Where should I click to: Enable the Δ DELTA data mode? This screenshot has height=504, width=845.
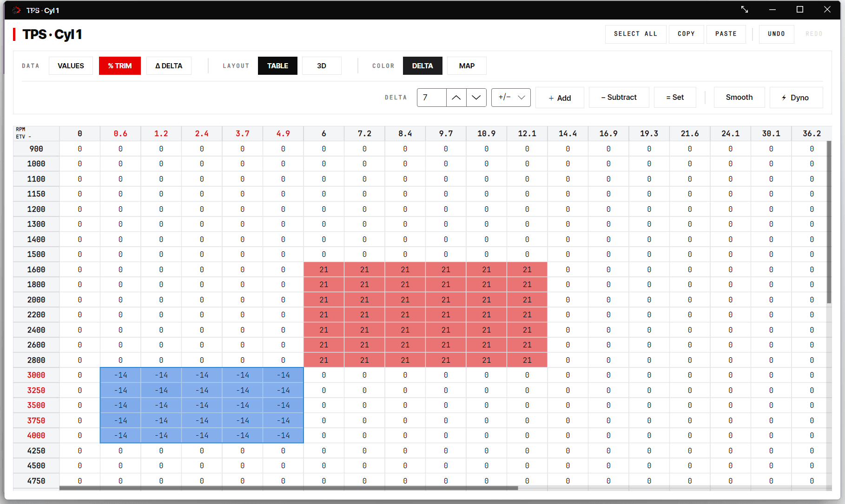(169, 66)
